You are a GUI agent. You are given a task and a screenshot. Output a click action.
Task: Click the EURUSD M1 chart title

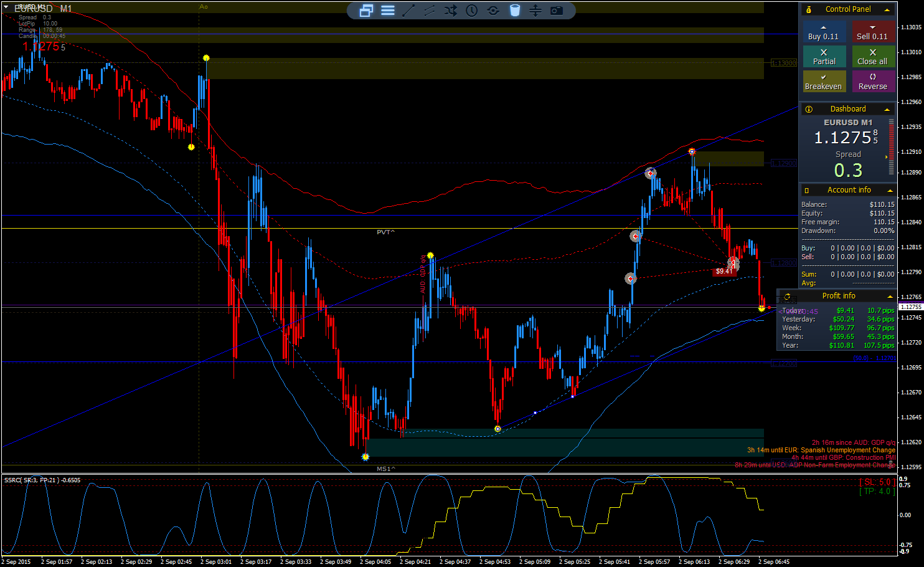43,9
